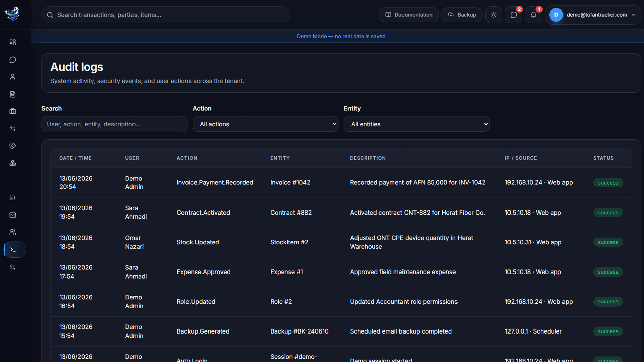This screenshot has width=644, height=362.
Task: Open the document page icon in sidebar
Action: click(13, 94)
